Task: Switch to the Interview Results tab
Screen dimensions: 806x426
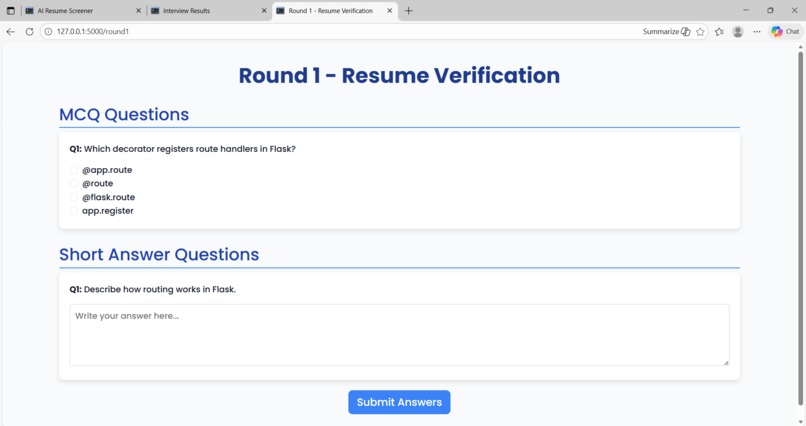Action: coord(208,10)
